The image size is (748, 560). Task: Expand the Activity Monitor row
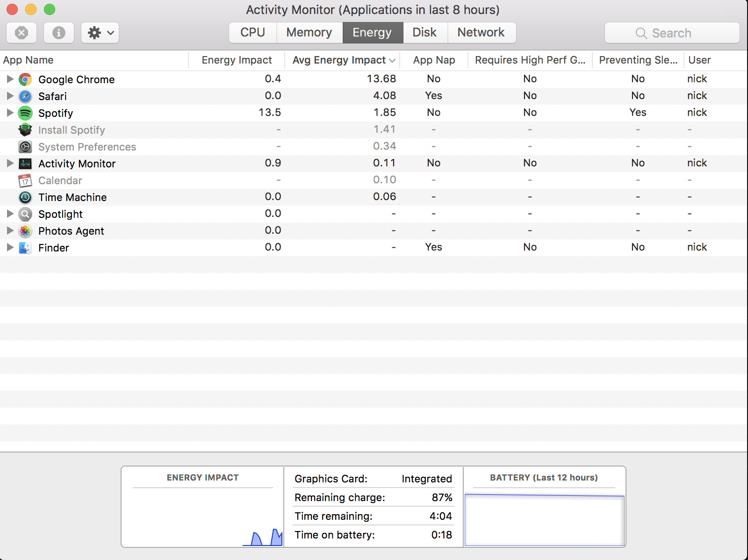(10, 163)
